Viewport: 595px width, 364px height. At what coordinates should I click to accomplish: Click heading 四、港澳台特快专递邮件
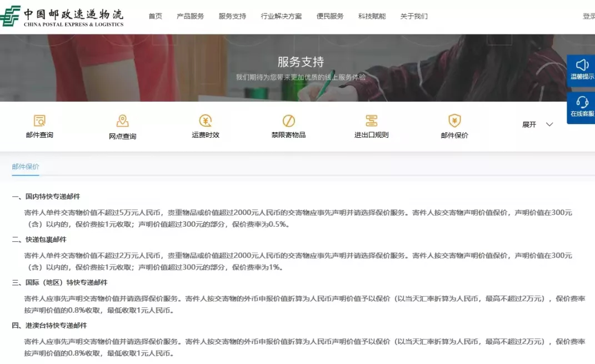click(49, 325)
